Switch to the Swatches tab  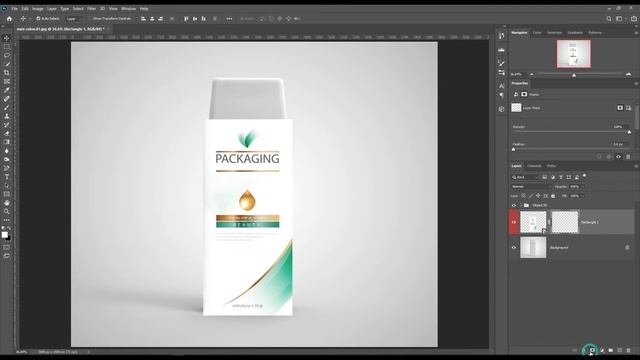point(554,33)
